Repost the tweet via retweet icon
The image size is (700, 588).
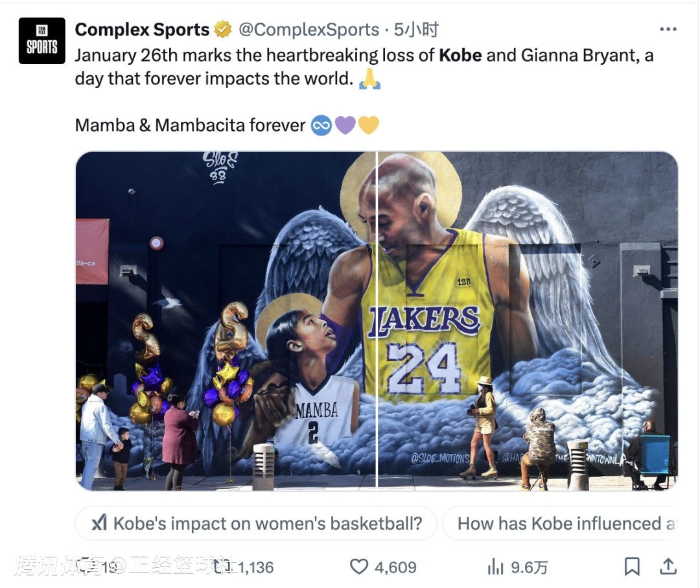(224, 567)
